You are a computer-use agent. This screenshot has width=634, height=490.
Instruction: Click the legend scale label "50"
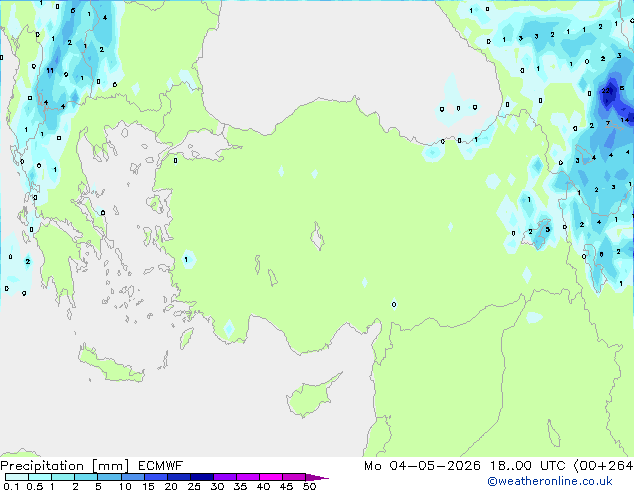pos(309,486)
